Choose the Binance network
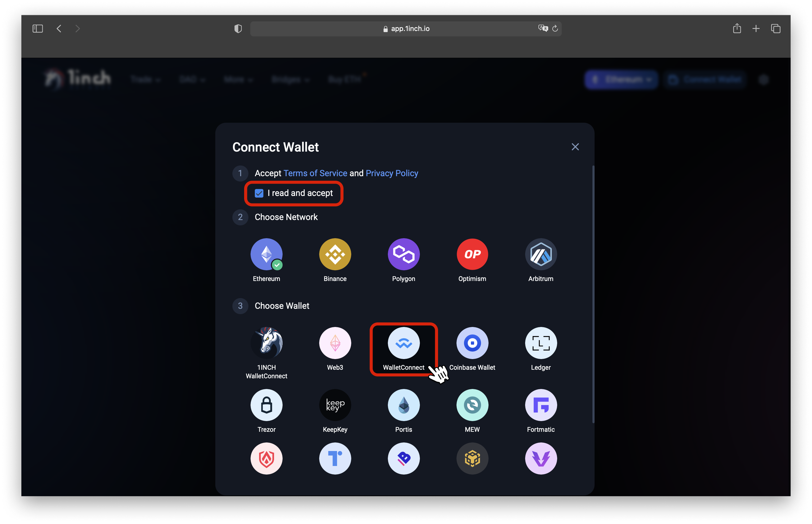The image size is (812, 524). [x=335, y=254]
